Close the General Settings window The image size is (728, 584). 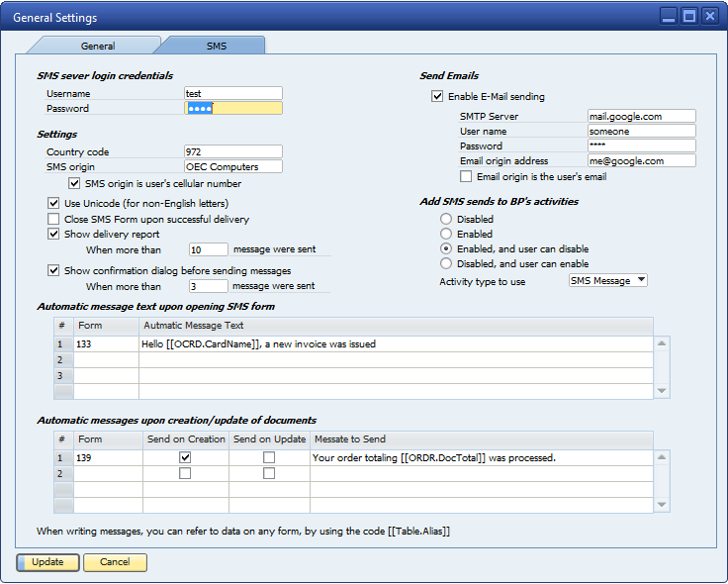[710, 17]
